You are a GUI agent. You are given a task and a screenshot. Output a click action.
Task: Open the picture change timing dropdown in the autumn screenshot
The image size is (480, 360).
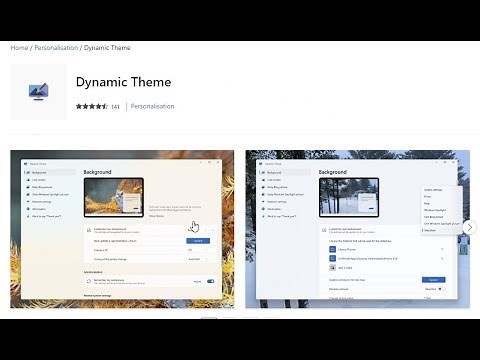point(198,259)
